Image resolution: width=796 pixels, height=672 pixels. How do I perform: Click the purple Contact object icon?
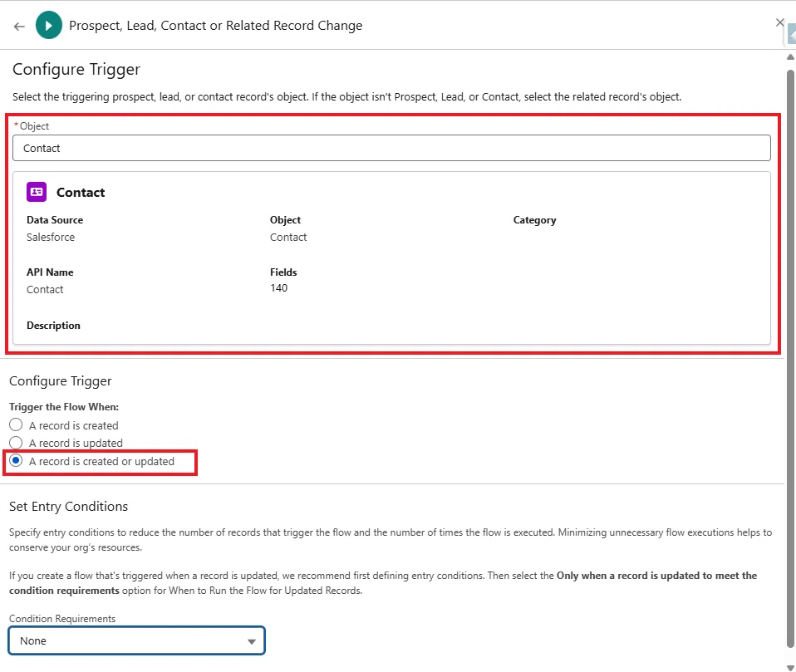click(x=37, y=192)
